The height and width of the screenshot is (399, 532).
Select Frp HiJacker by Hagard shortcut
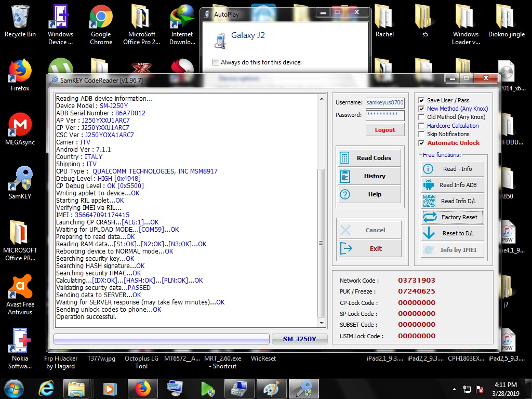coord(60,362)
